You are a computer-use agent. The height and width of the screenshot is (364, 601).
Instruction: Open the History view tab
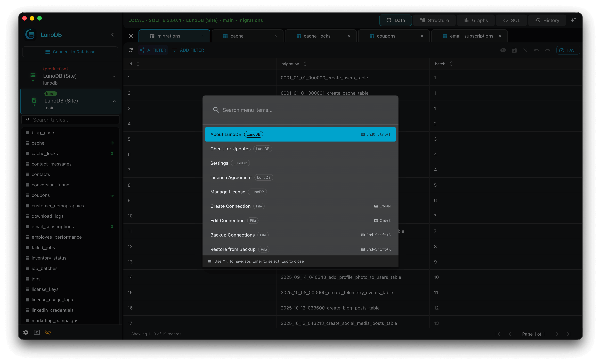[x=547, y=20]
